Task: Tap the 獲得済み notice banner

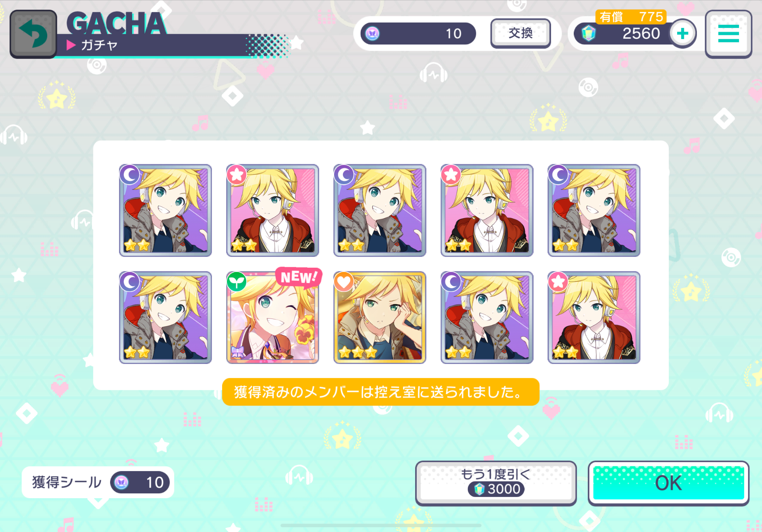Action: pyautogui.click(x=381, y=392)
